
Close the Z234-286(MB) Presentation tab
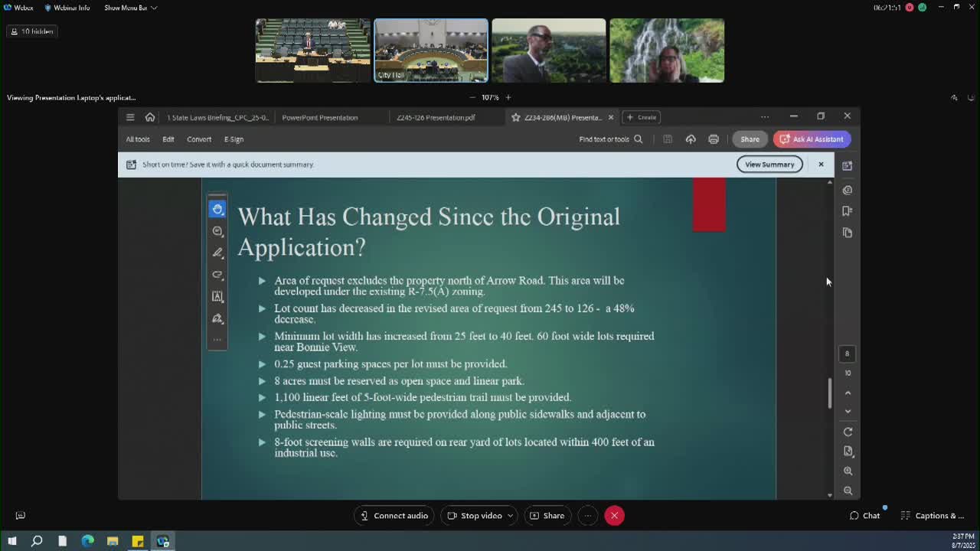tap(610, 117)
